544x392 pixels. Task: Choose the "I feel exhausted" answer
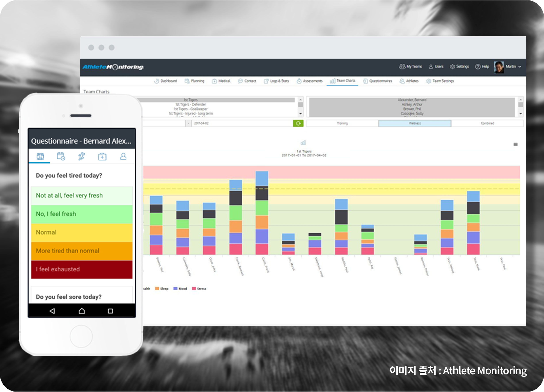(x=82, y=269)
